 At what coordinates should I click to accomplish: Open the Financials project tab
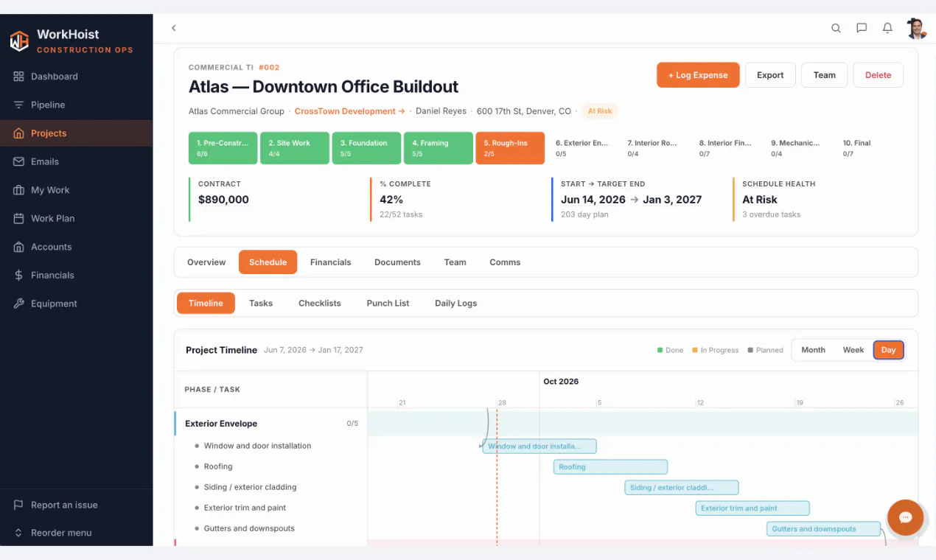(x=330, y=262)
